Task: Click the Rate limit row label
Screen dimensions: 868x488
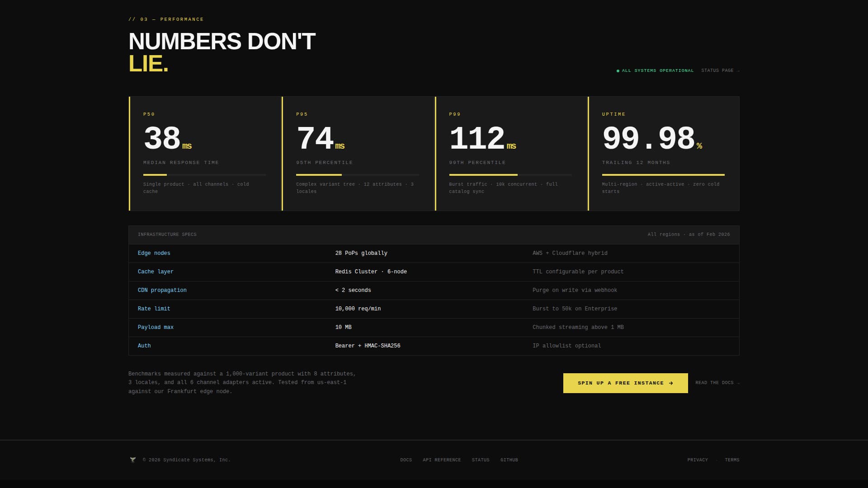Action: (x=154, y=309)
